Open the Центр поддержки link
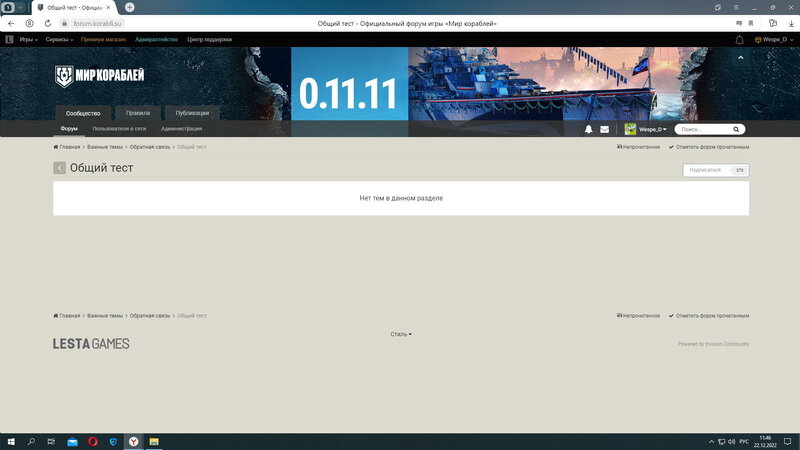The height and width of the screenshot is (450, 800). click(x=209, y=39)
